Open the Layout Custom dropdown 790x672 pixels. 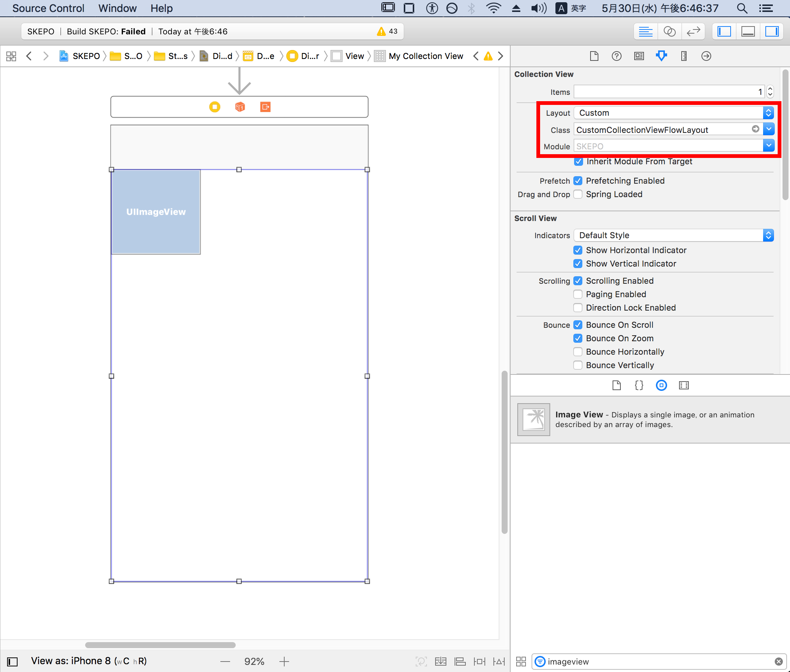[673, 113]
